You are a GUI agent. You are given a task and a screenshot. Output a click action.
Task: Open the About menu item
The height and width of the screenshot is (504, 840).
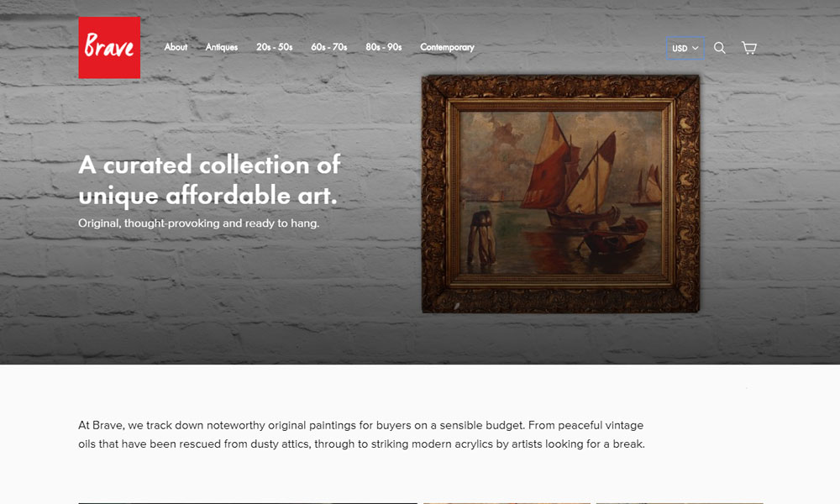click(176, 47)
